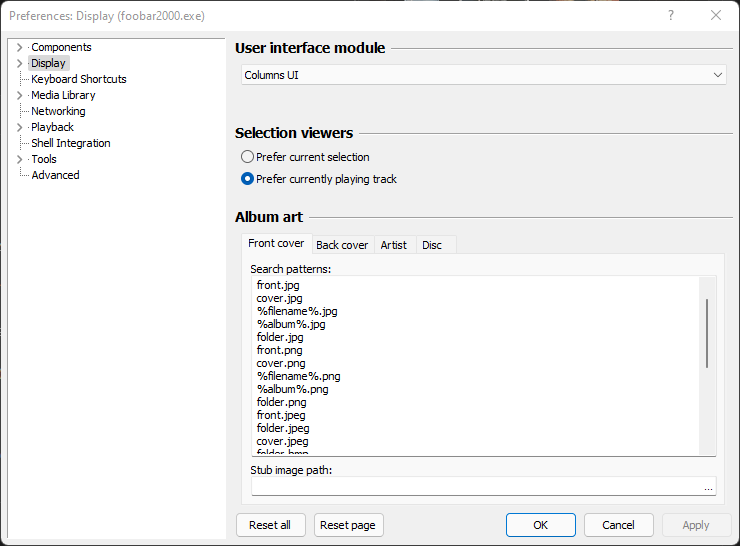This screenshot has height=546, width=740.
Task: Confirm with the OK button
Action: pos(540,525)
